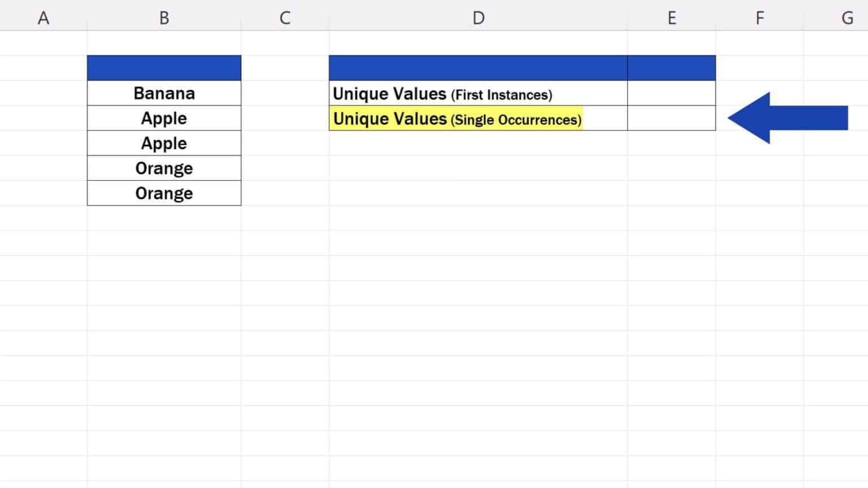Select column header B

click(x=164, y=17)
